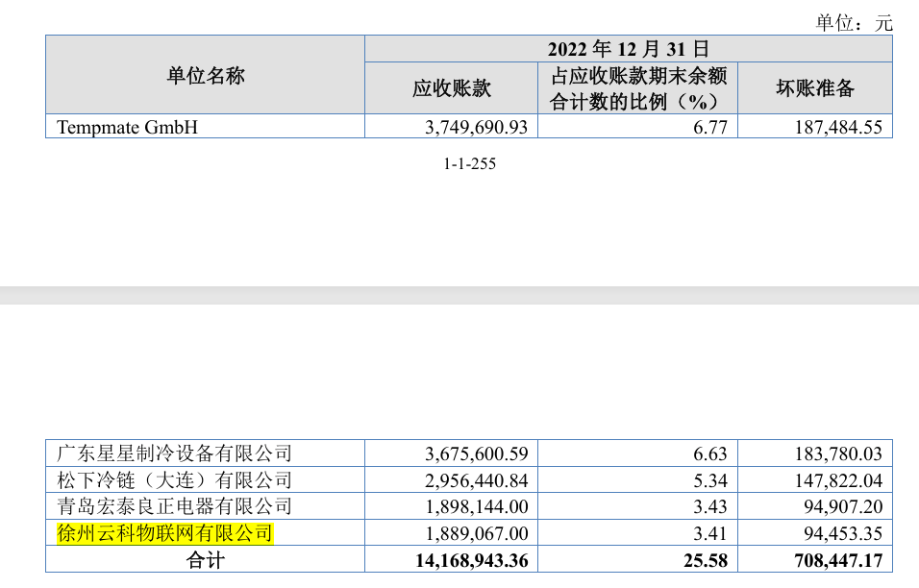The image size is (919, 588).
Task: Click the percentage 5.34
Action: [709, 480]
